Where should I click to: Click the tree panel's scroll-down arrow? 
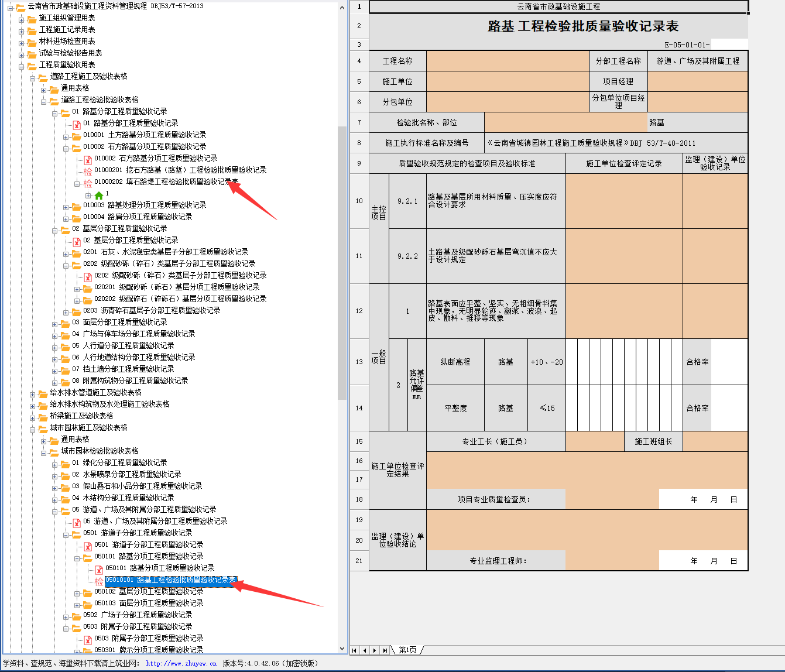pyautogui.click(x=342, y=649)
